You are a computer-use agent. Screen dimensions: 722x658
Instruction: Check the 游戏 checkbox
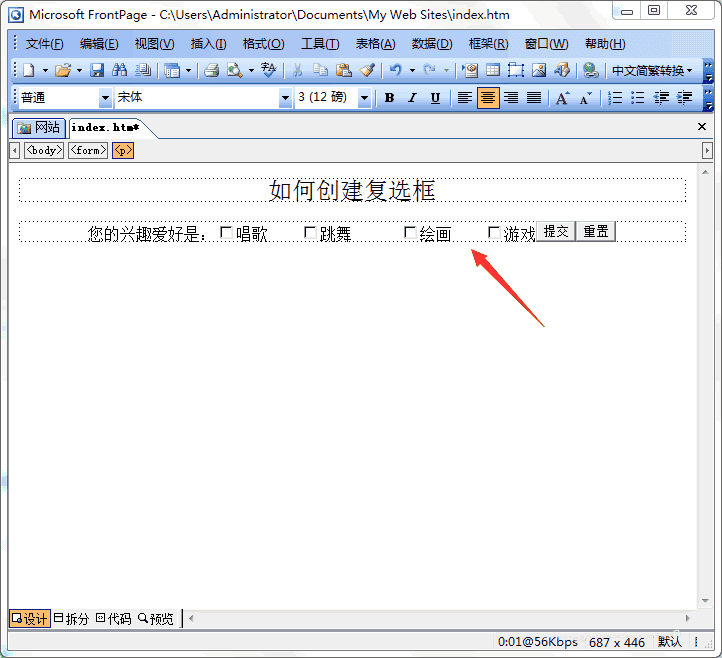[494, 233]
